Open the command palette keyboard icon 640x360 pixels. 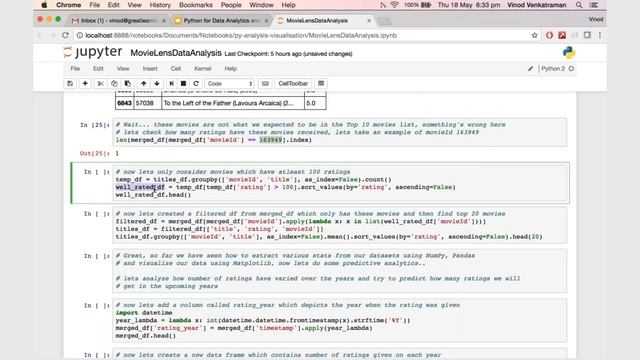[x=265, y=83]
